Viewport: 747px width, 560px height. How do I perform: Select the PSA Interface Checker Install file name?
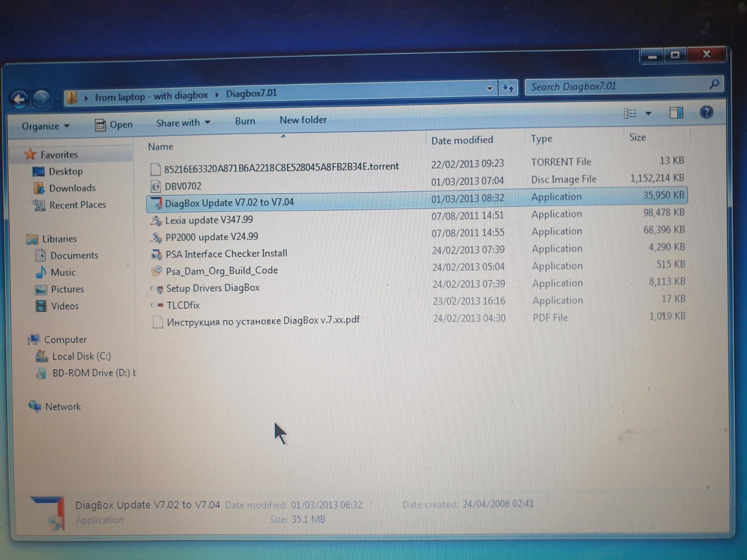click(226, 254)
